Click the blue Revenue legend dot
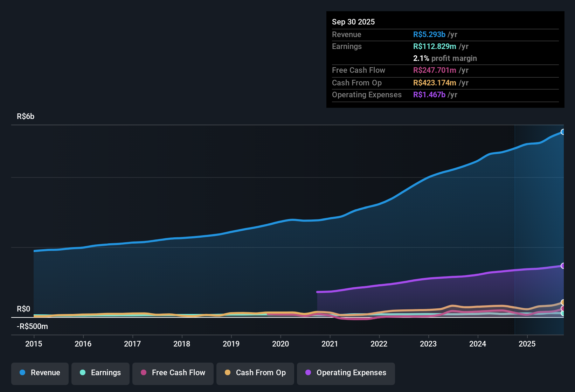 22,373
